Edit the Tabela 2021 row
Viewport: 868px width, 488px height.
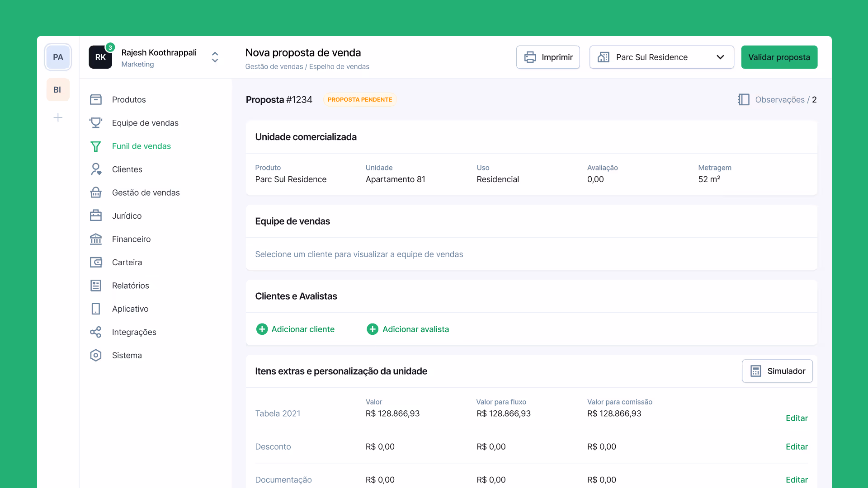[797, 418]
